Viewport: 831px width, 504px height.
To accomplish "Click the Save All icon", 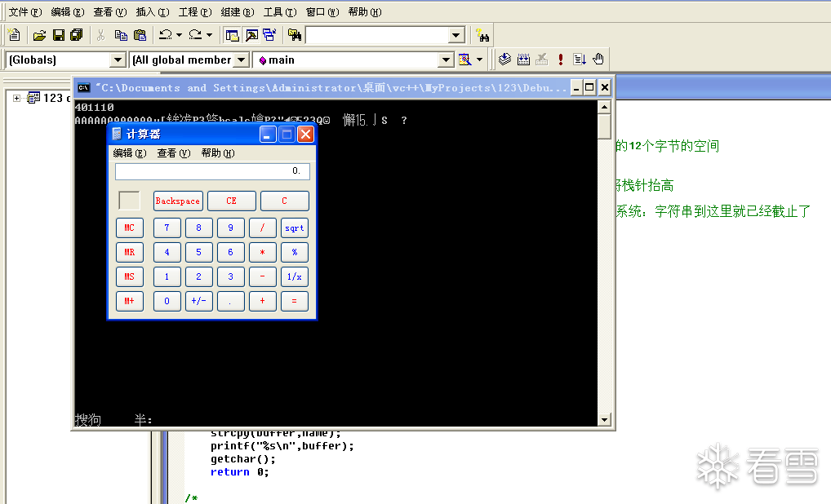I will (x=76, y=35).
